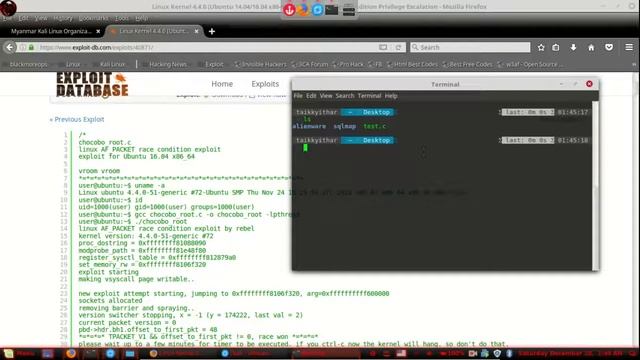Click Home in Exploit Database navigation
This screenshot has height=360, width=640.
[x=222, y=84]
